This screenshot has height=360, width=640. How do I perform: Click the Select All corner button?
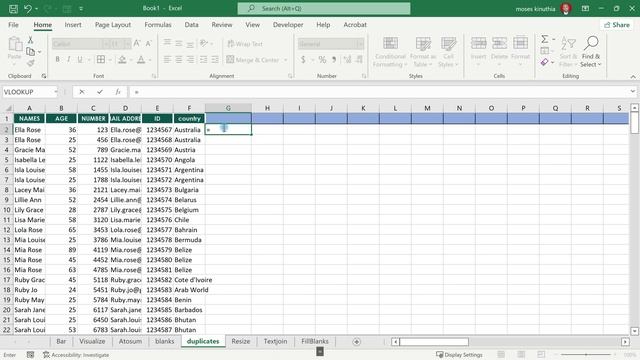click(8, 108)
